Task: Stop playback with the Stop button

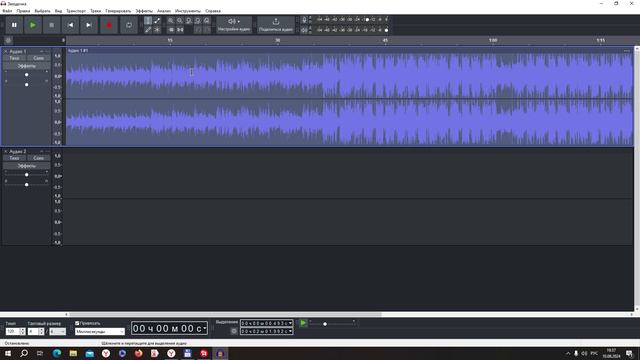Action: [51, 25]
